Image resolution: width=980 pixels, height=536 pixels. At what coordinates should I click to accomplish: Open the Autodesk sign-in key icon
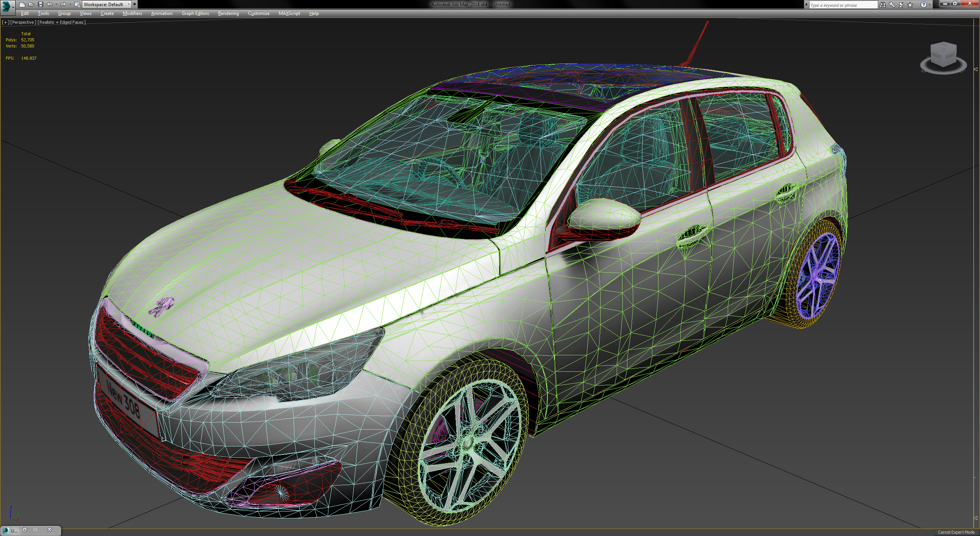coord(892,5)
